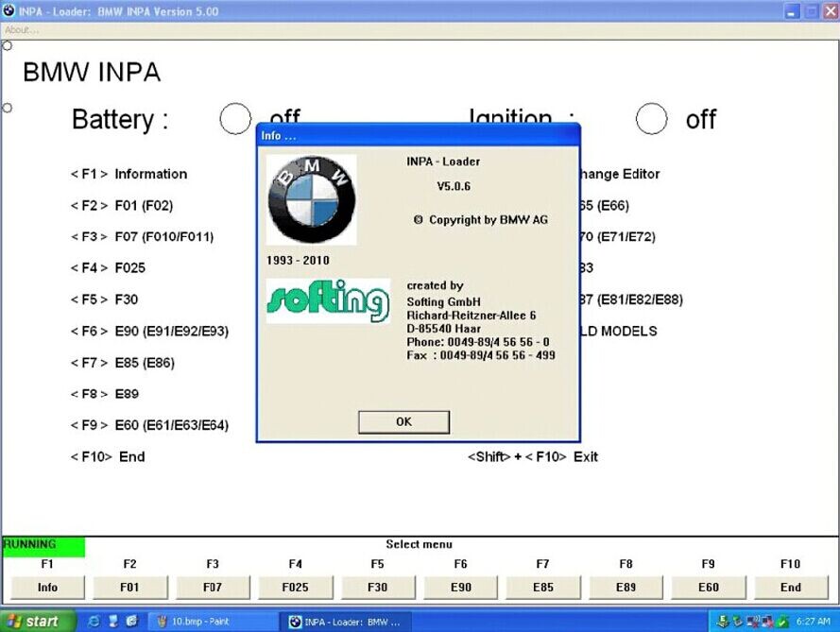Viewport: 840px width, 632px height.
Task: Click the RUNNING status indicator
Action: [x=43, y=545]
